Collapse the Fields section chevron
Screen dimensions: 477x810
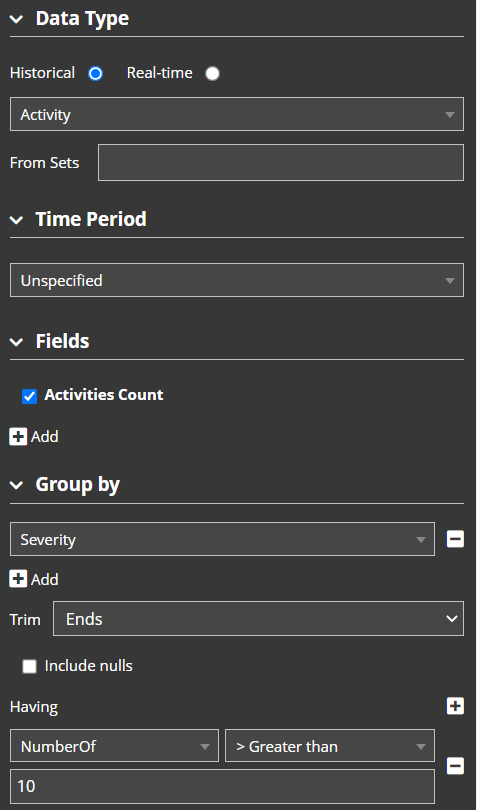(x=17, y=341)
